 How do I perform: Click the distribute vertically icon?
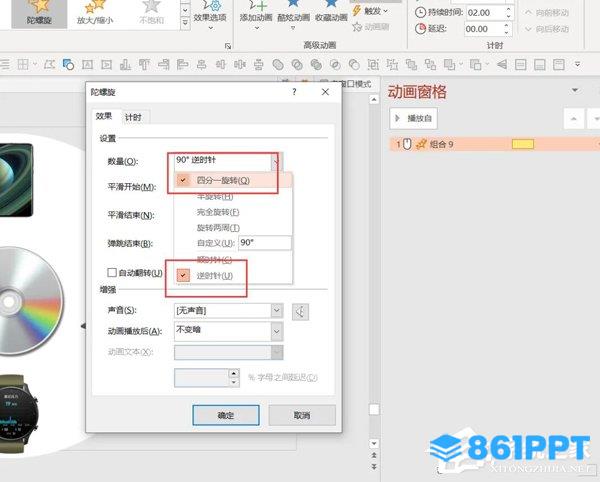[259, 65]
